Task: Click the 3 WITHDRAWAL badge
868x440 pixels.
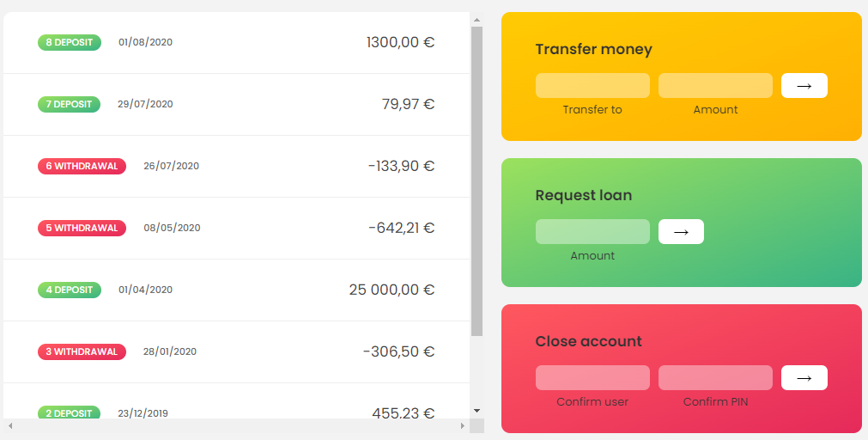Action: coord(82,351)
